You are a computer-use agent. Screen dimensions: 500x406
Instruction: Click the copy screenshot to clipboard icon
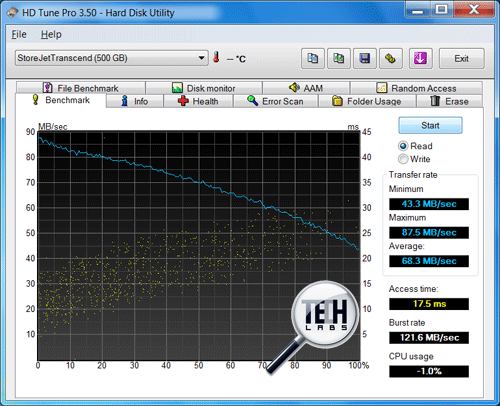[339, 59]
